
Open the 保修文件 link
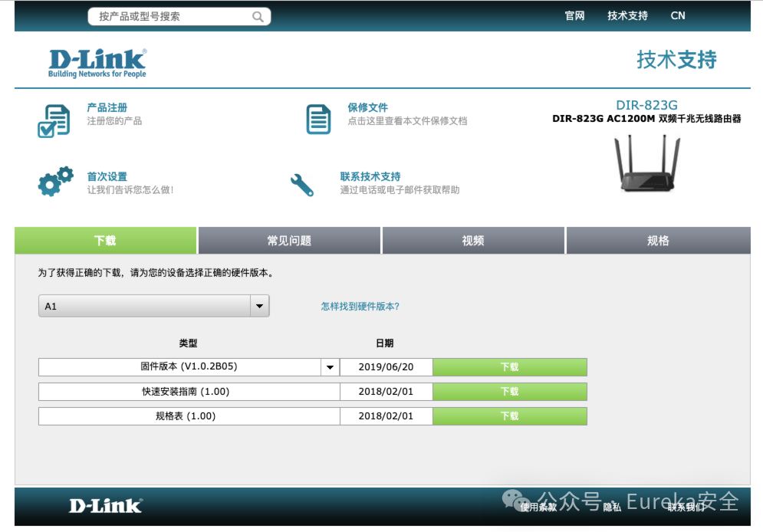pos(368,107)
